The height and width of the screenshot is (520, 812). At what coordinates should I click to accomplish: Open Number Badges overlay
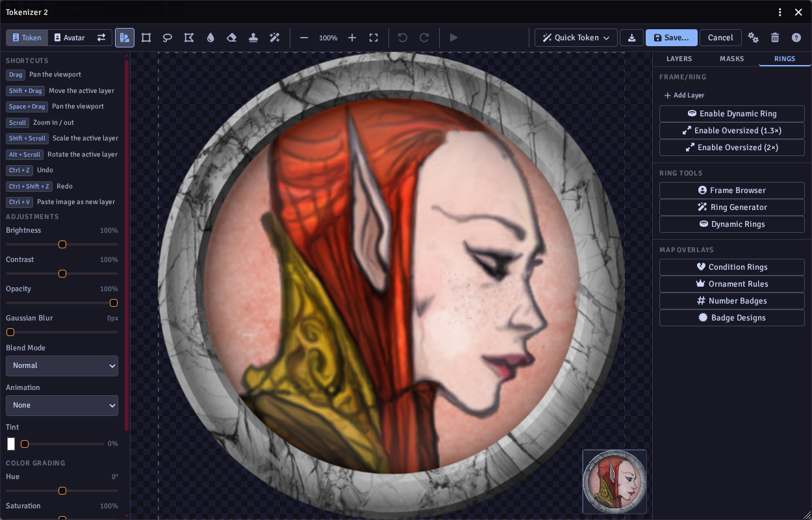point(732,301)
